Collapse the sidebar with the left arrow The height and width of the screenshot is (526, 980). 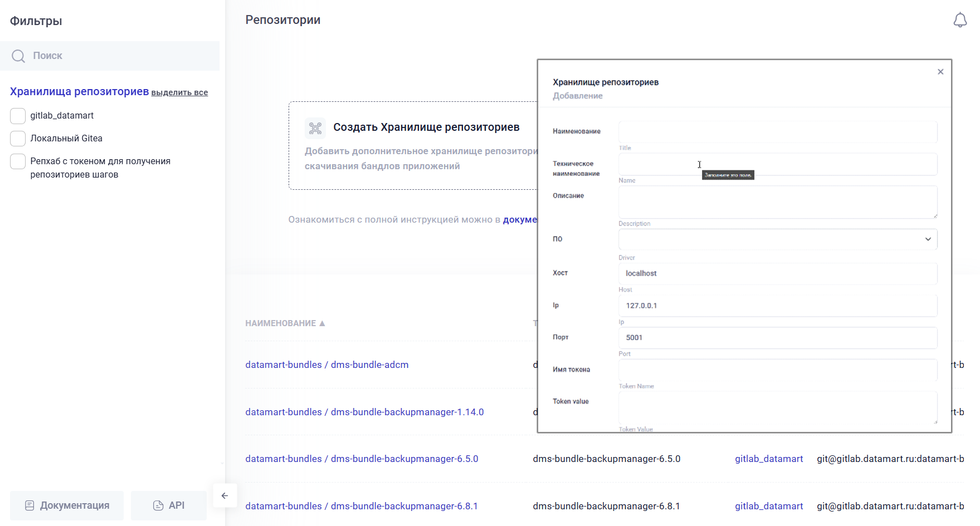point(225,495)
